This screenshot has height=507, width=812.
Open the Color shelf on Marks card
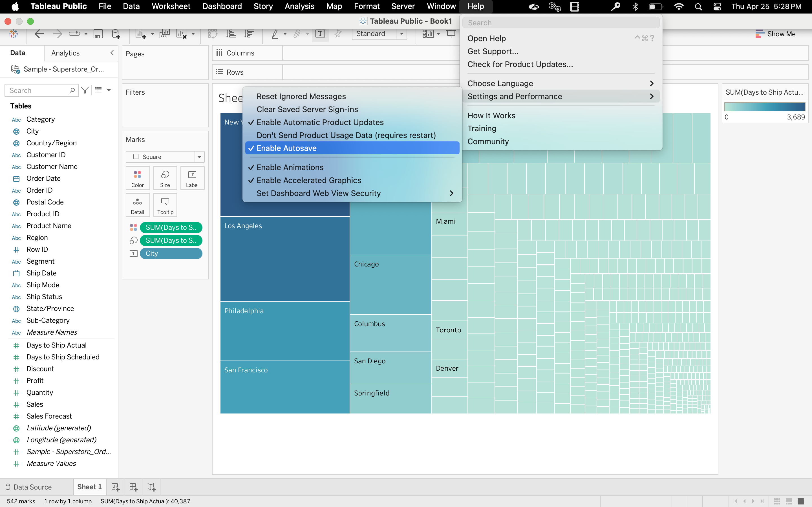(138, 178)
